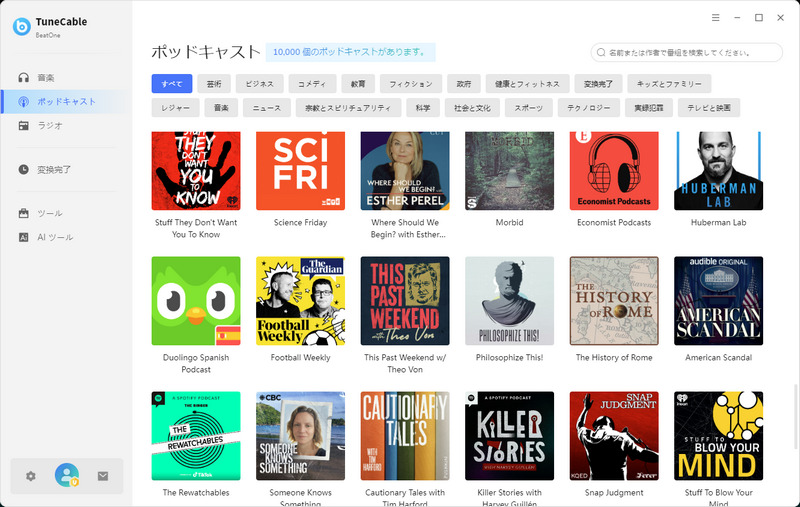Open the Duolingo Spanish Podcast cover
Viewport: 800px width, 507px height.
click(x=196, y=301)
